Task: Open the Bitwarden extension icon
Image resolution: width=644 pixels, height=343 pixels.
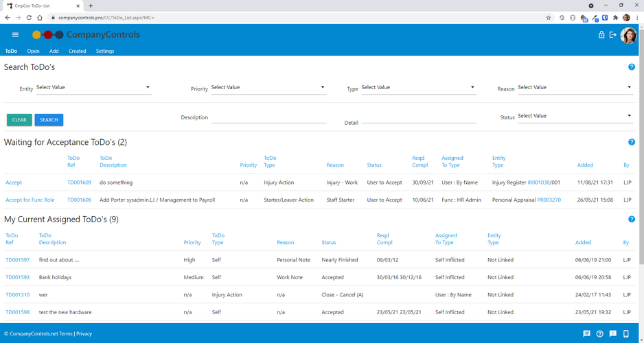Action: click(605, 18)
